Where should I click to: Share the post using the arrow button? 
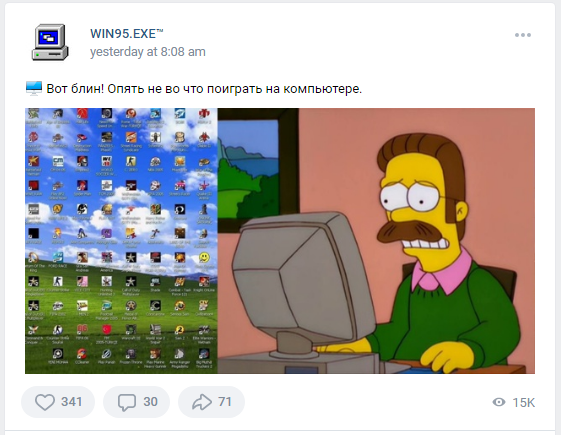(211, 402)
